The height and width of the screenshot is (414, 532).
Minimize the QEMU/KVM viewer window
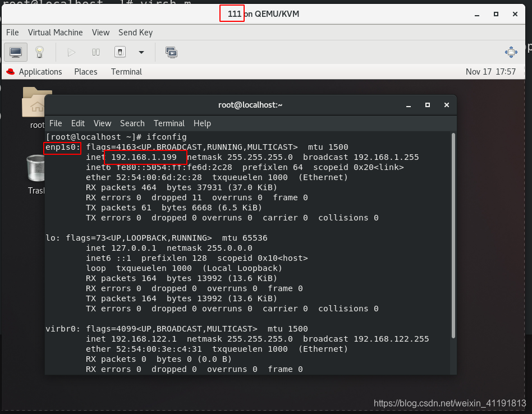tap(476, 14)
